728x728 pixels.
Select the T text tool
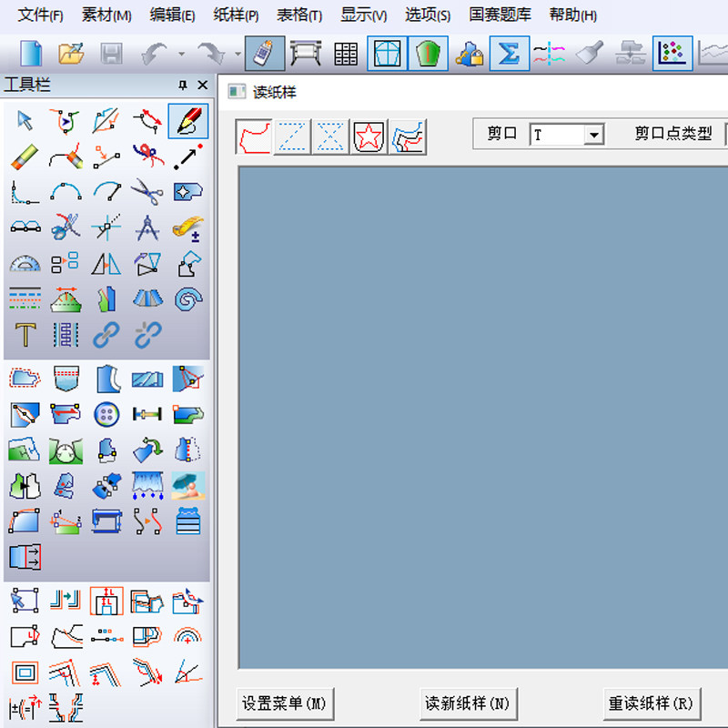(25, 335)
